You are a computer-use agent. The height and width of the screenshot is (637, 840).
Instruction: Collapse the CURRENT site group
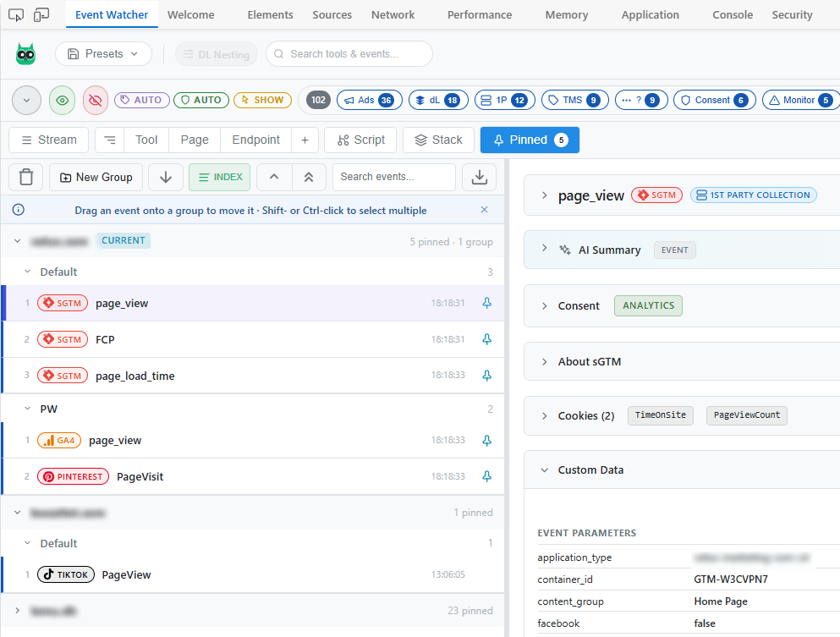point(18,240)
